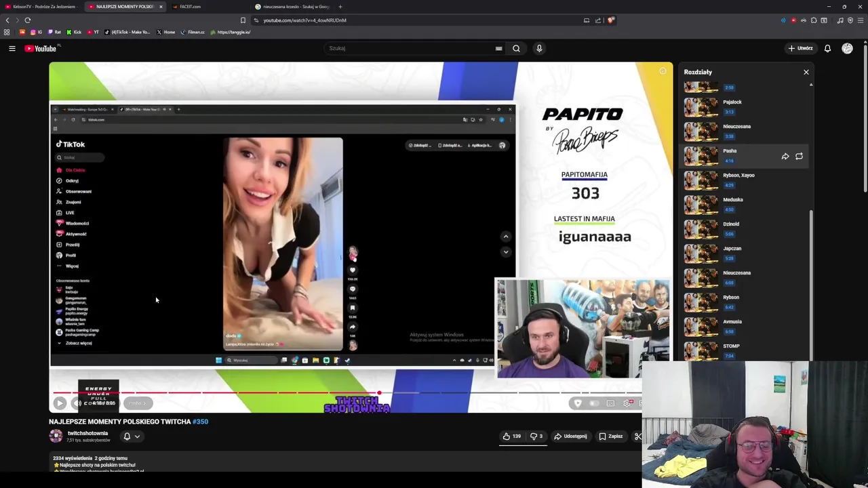Open the Clip scissors button

click(637, 436)
